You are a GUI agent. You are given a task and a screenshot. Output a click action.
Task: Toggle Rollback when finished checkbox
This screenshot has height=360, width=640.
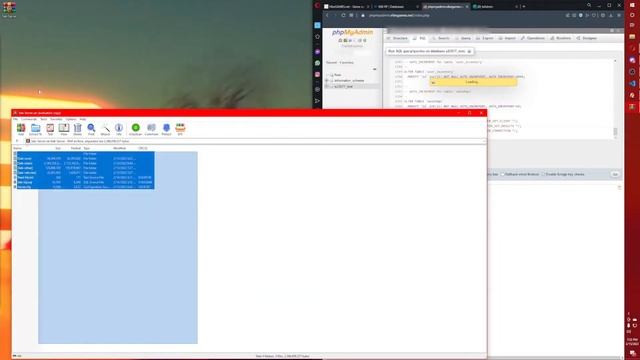(x=503, y=174)
